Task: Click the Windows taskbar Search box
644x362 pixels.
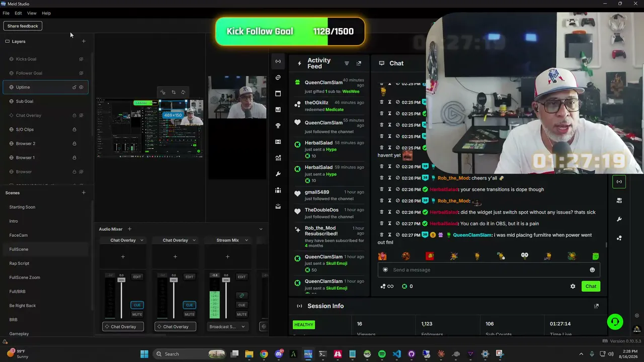Action: pyautogui.click(x=189, y=354)
